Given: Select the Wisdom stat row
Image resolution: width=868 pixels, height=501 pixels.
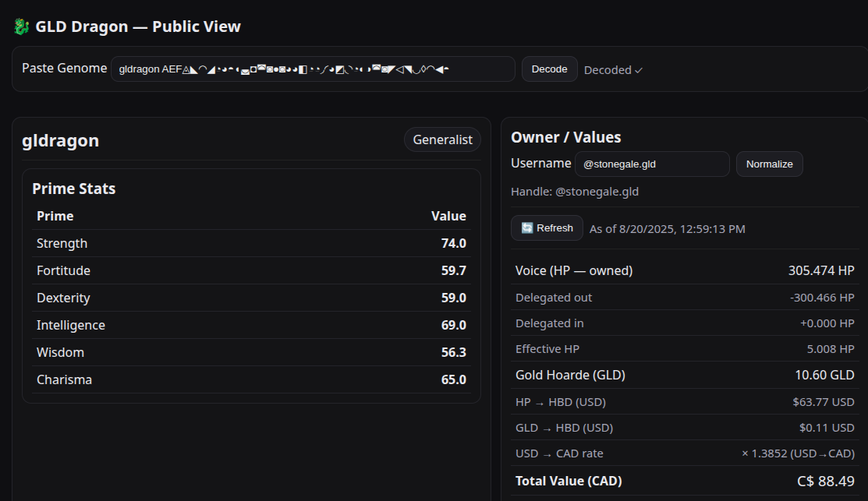Looking at the screenshot, I should (251, 352).
